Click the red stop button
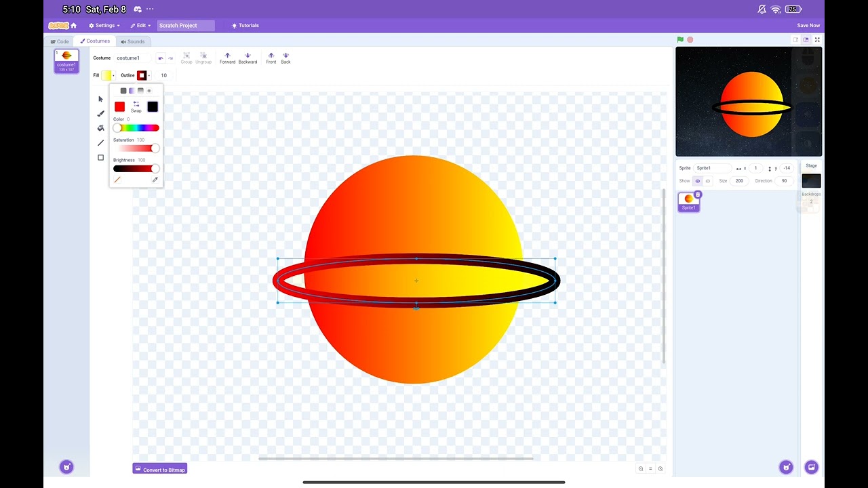The width and height of the screenshot is (868, 488). (690, 40)
